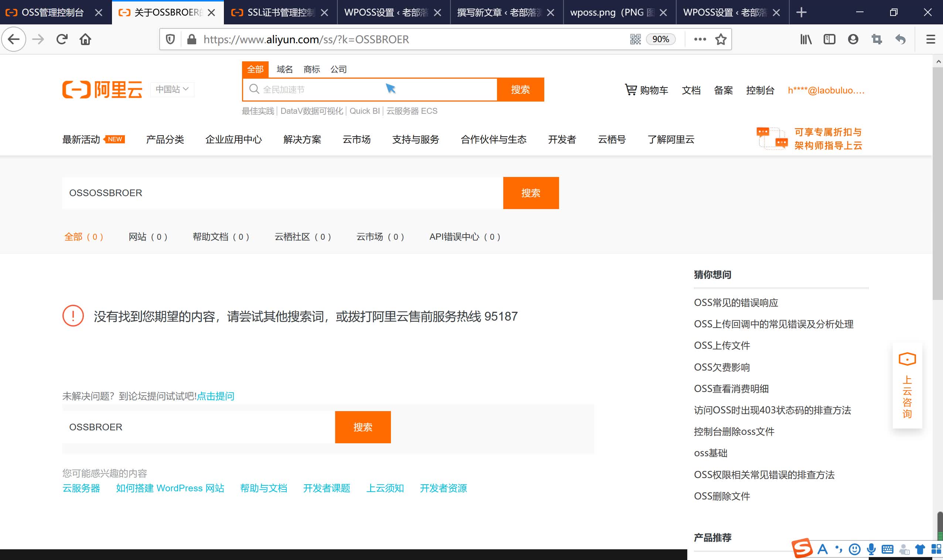Select the 公司 search category tab
The height and width of the screenshot is (560, 943).
click(338, 69)
